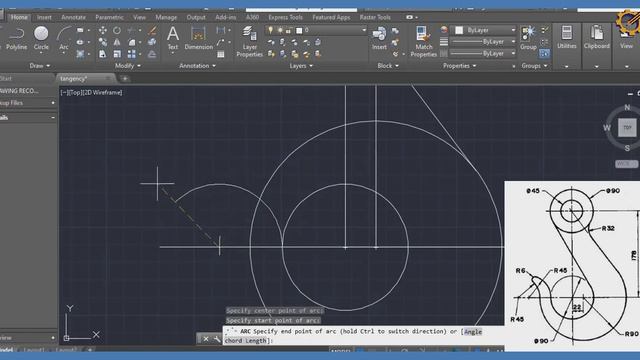Pick the Hatch tool in Draw panel
Screen dimensions: 640x360
click(80, 54)
